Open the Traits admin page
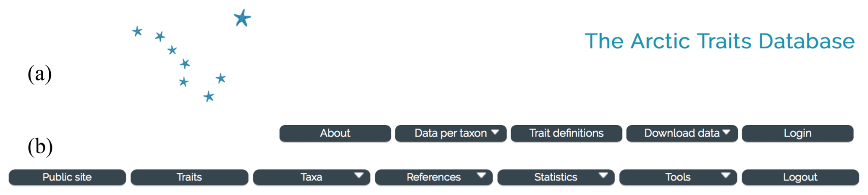 click(x=189, y=177)
